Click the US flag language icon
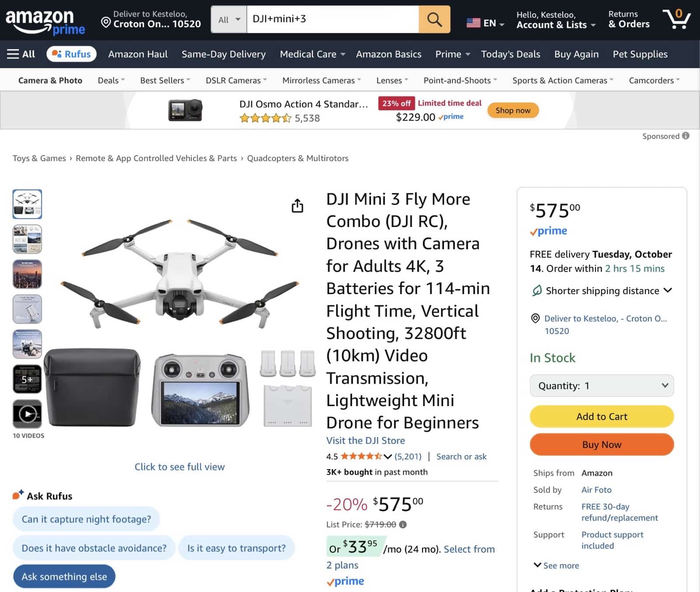Screen dimensions: 700x592 [473, 22]
